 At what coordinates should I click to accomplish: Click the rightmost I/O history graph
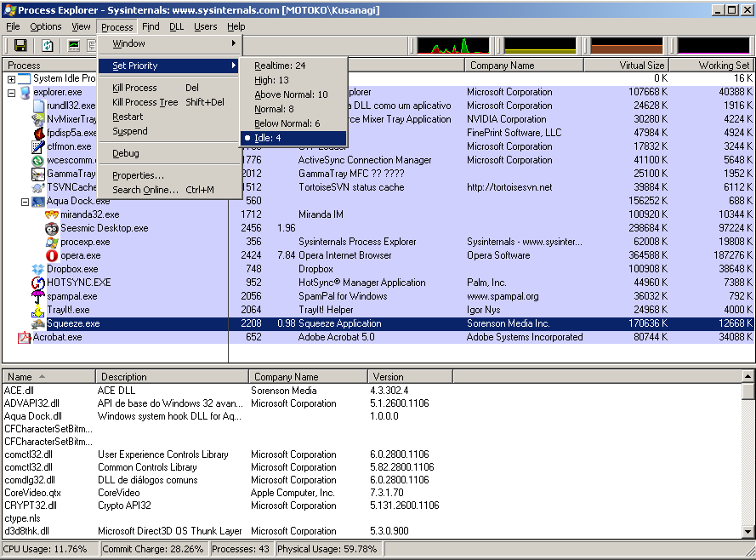tap(713, 46)
